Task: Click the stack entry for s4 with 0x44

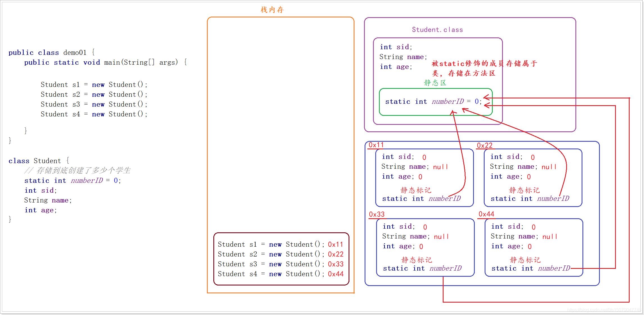Action: 281,274
